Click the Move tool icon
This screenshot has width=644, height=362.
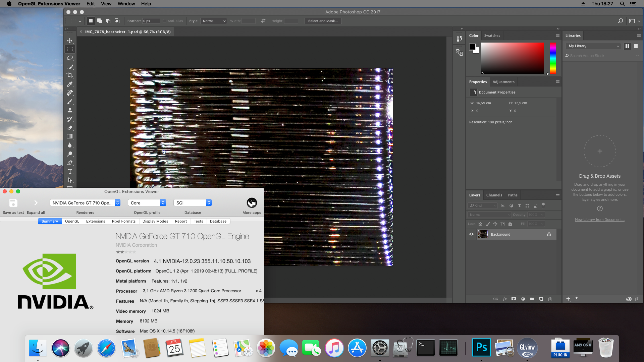(x=70, y=41)
